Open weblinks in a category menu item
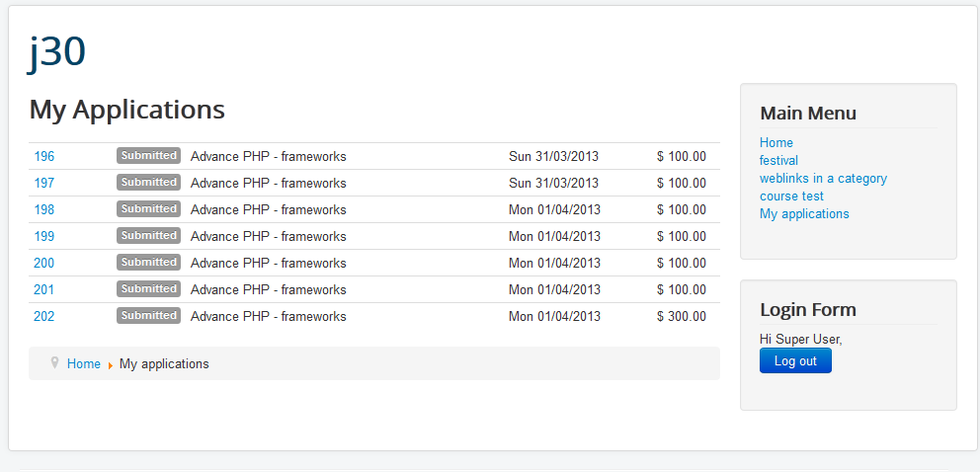Screen dimensions: 980x472 pos(823,178)
